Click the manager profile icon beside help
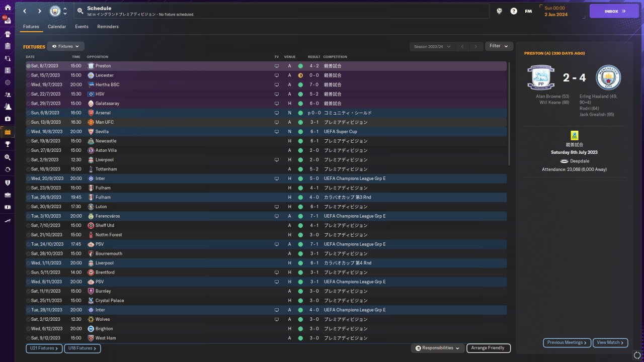644x362 pixels. (x=499, y=11)
